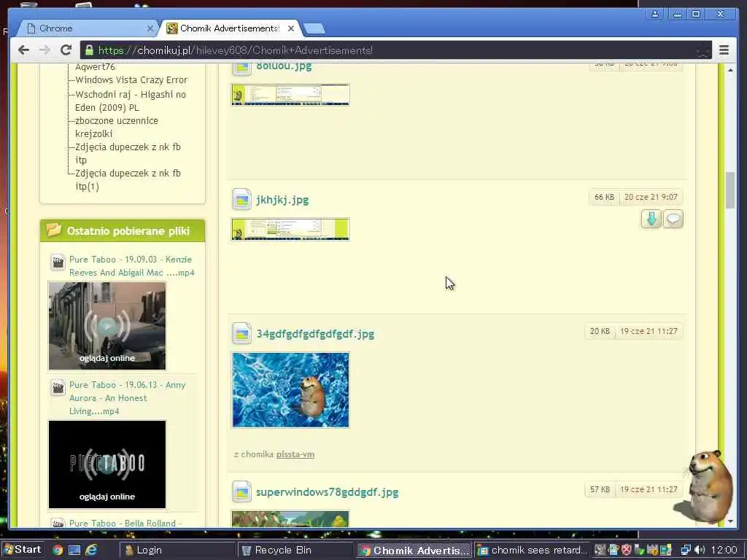Reload the chomikuj page
The width and height of the screenshot is (747, 560).
[66, 50]
